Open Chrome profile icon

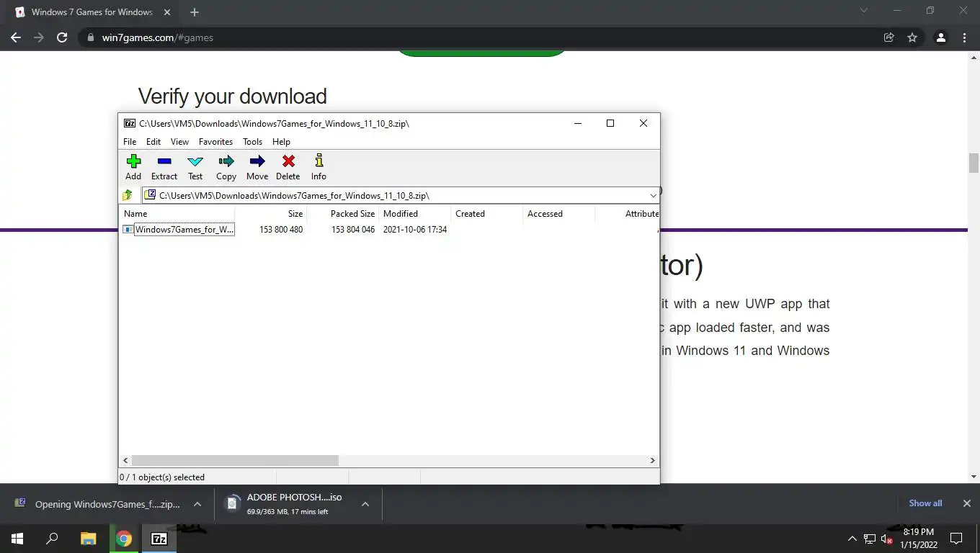tap(940, 37)
